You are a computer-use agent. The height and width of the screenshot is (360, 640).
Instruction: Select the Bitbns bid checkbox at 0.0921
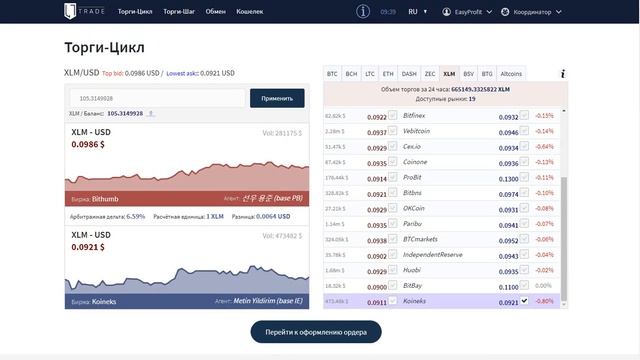[x=392, y=193]
